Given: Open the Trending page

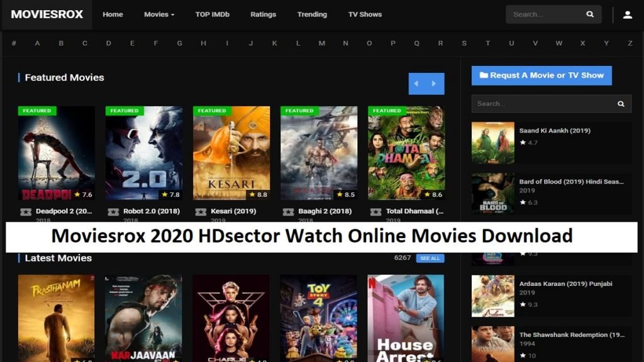Looking at the screenshot, I should coord(312,14).
